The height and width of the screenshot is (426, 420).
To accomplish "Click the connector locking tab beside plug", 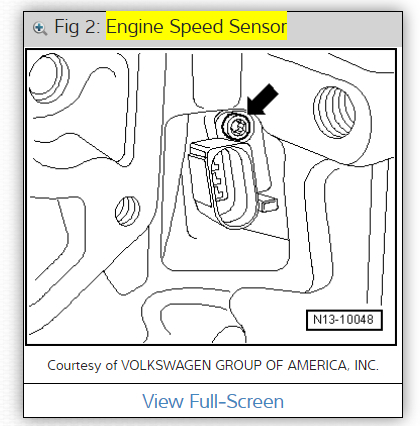I will [268, 203].
